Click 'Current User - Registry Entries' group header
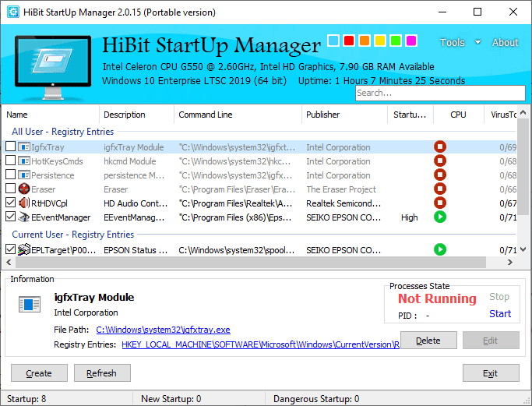 pos(73,235)
